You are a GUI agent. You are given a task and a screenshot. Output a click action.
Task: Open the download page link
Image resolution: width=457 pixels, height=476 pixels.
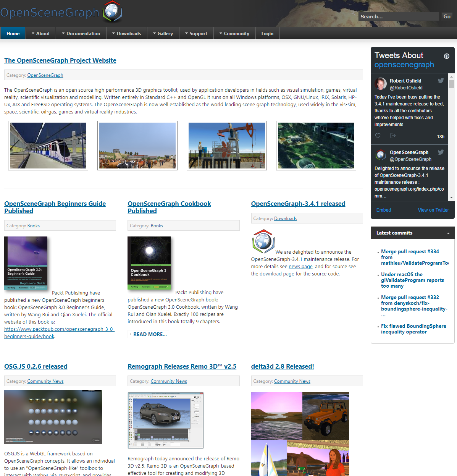pos(277,274)
